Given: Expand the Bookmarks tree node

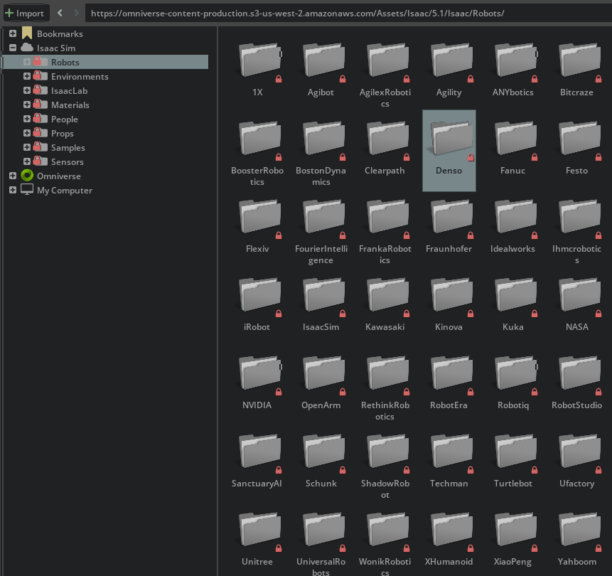Looking at the screenshot, I should pyautogui.click(x=13, y=34).
